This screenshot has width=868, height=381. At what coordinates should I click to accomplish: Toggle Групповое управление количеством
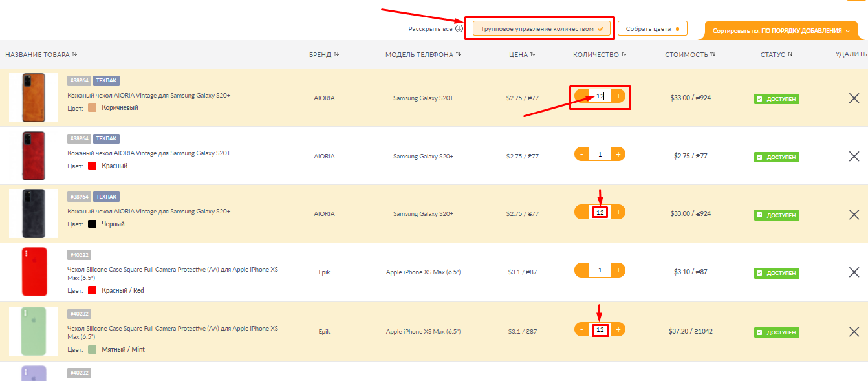coord(541,28)
